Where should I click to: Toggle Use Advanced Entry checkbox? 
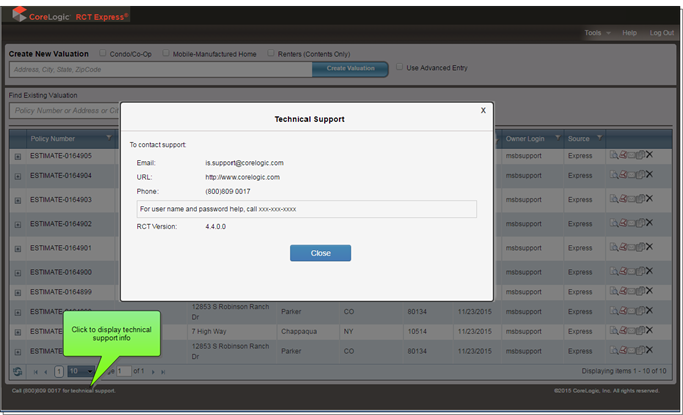[x=399, y=67]
